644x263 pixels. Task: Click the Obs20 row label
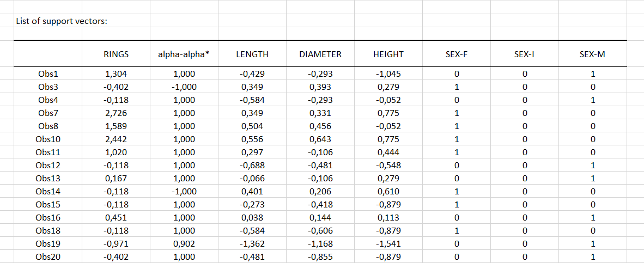(48, 257)
